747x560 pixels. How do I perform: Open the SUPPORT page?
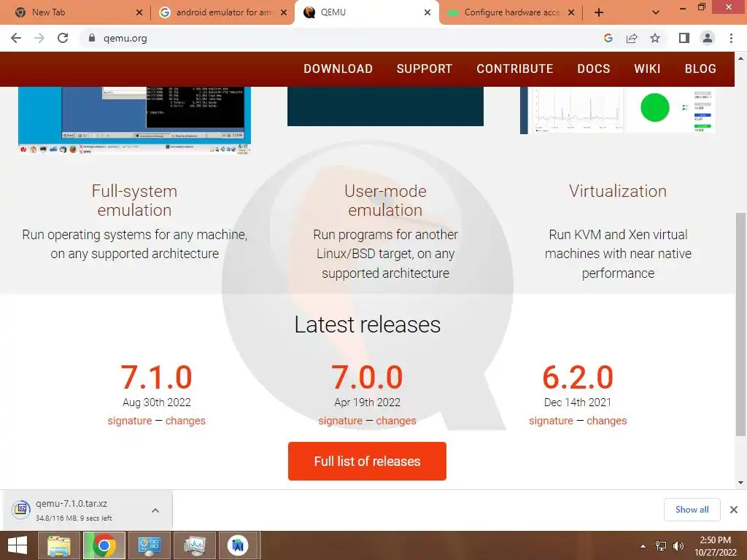click(x=425, y=69)
